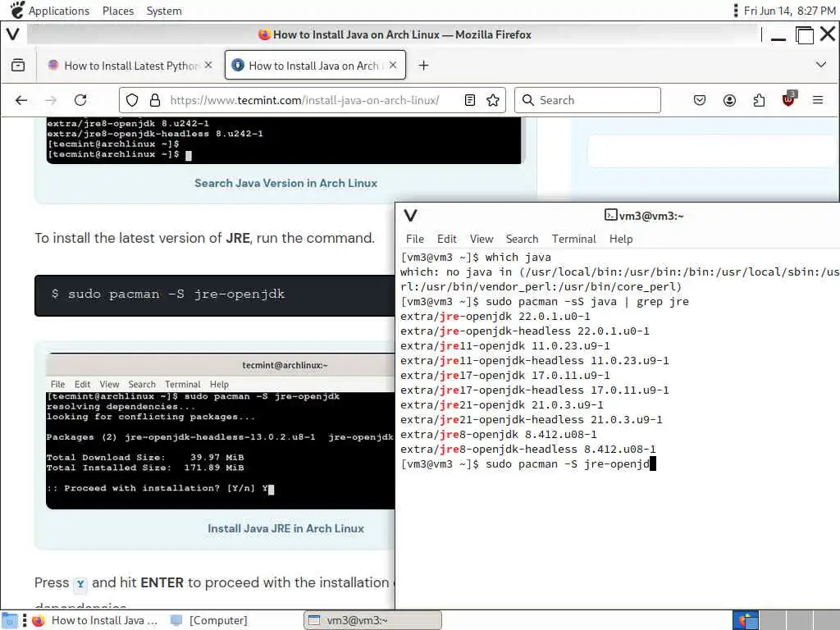The image size is (840, 630).
Task: Open the terminal window menu V icon
Action: [x=410, y=216]
